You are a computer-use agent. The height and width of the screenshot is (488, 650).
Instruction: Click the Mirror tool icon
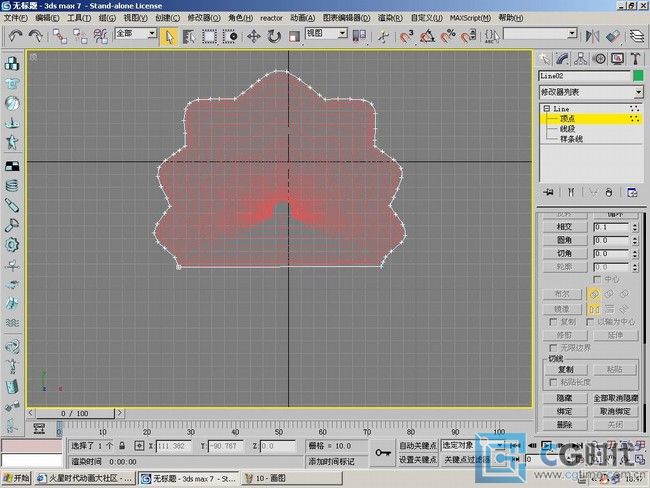pos(592,36)
